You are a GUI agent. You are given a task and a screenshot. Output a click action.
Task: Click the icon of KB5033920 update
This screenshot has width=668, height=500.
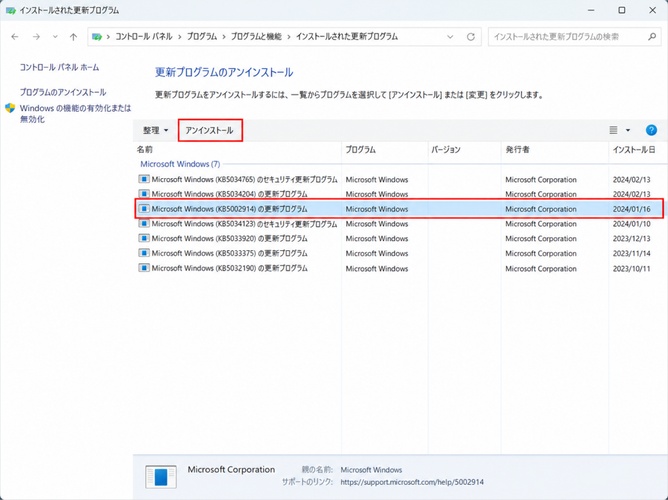tap(144, 238)
